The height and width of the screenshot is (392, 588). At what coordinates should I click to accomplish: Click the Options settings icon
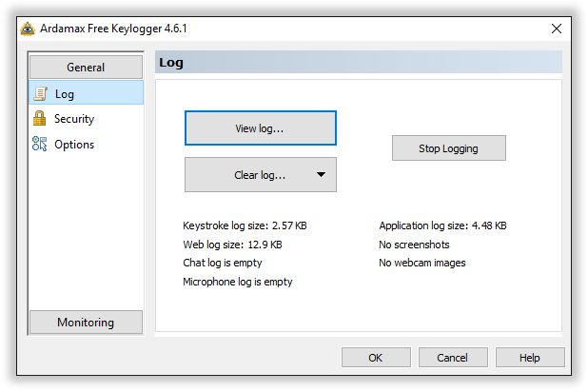coord(39,144)
